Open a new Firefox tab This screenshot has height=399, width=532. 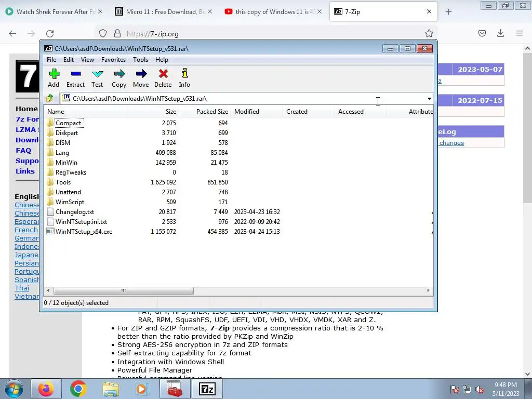tap(448, 12)
